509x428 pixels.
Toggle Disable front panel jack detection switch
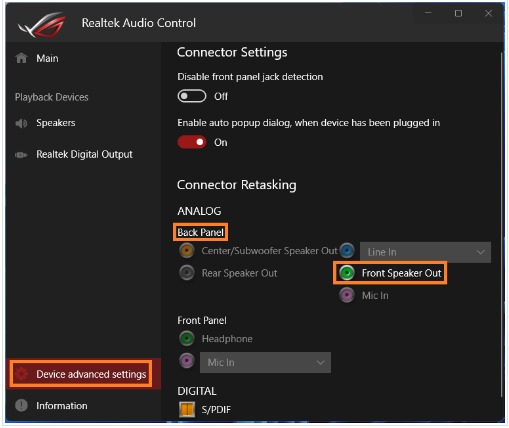192,96
